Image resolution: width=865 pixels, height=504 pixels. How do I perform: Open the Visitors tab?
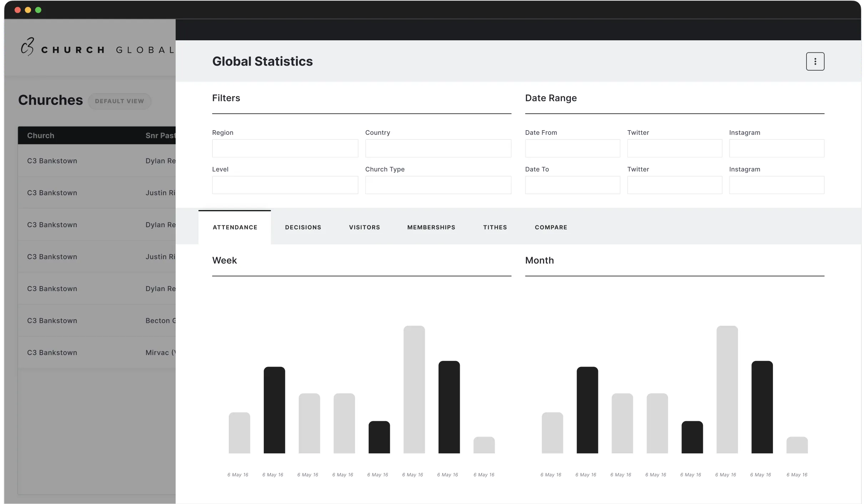pos(364,227)
